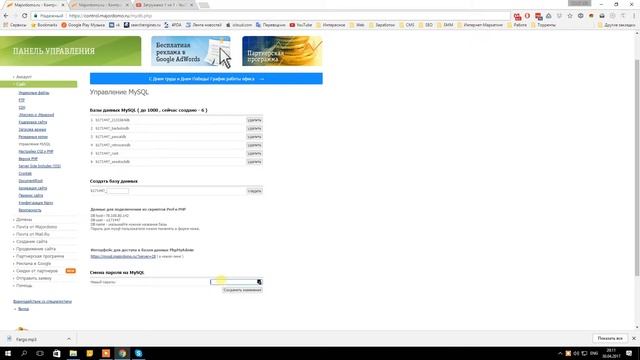Open Task View on the taskbar

point(40,353)
